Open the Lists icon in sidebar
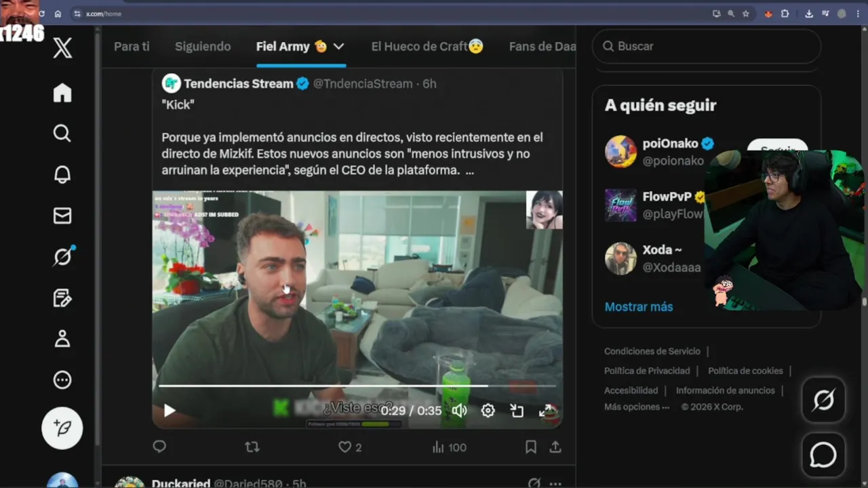 62,298
